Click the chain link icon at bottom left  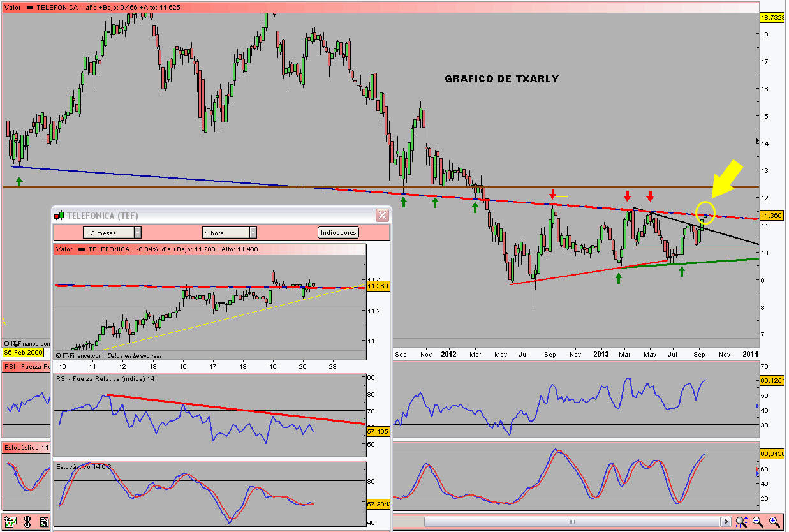pos(27,522)
